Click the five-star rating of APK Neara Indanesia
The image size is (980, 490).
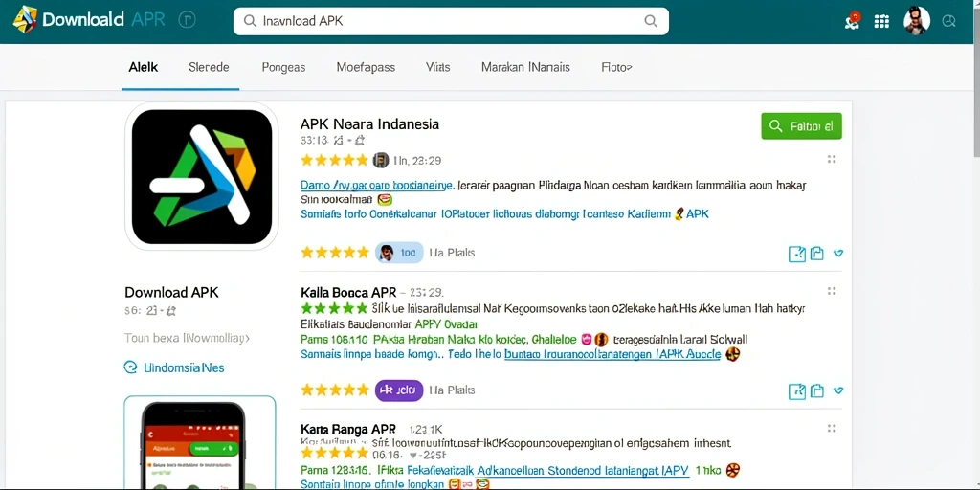(x=334, y=160)
